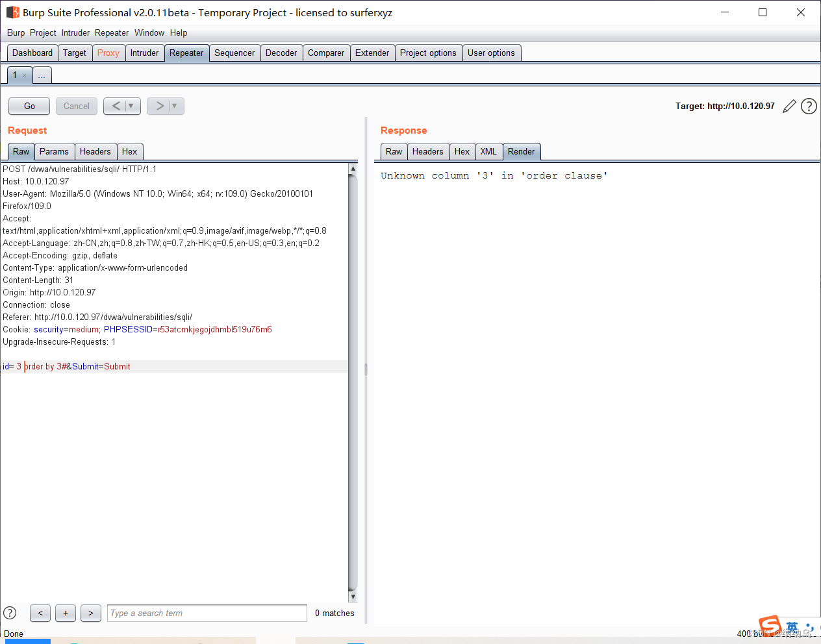The height and width of the screenshot is (644, 821).
Task: Open the Project options tab
Action: pos(428,53)
